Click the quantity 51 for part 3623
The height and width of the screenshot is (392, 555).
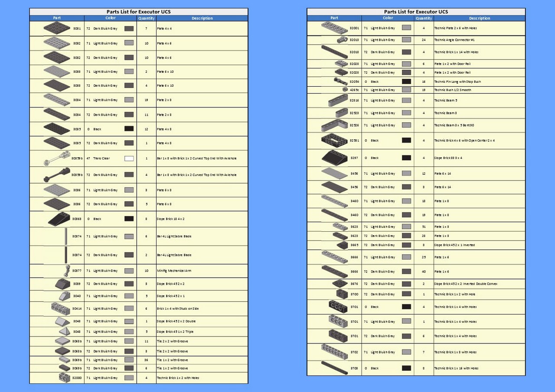click(424, 227)
